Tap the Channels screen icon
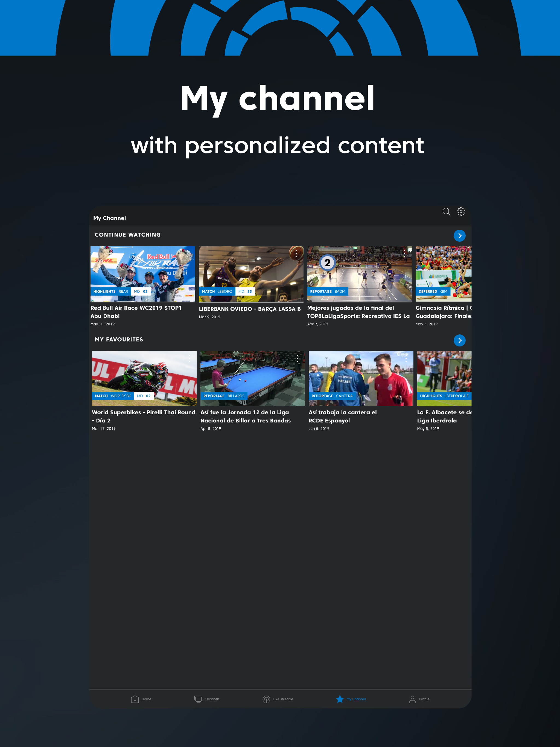This screenshot has width=560, height=747. [198, 699]
